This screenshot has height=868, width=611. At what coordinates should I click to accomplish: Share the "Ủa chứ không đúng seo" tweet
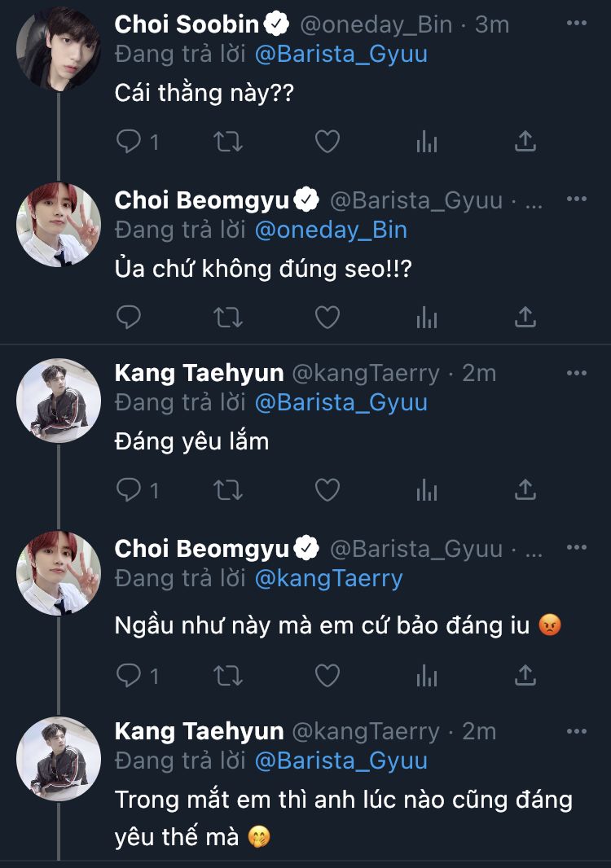pyautogui.click(x=525, y=318)
